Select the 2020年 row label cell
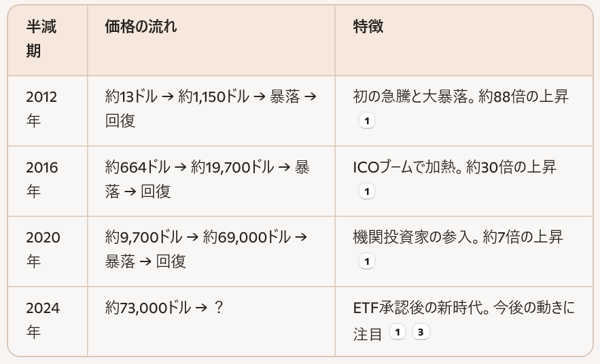 click(41, 249)
